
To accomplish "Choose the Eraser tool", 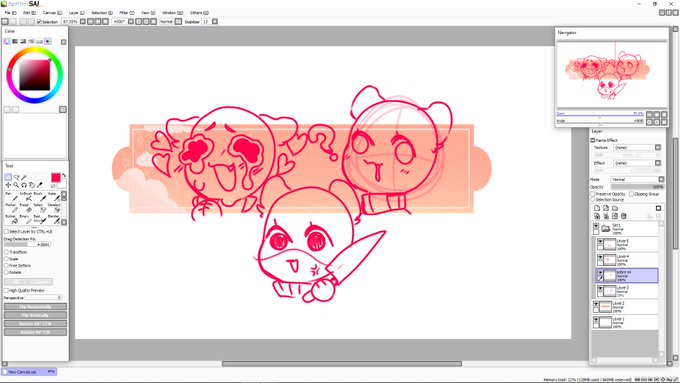I will pos(26,208).
